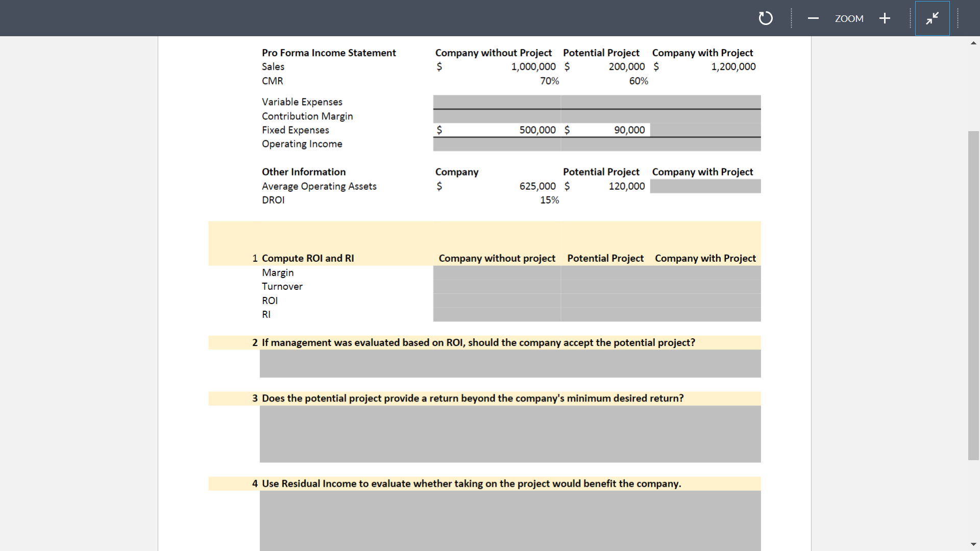The width and height of the screenshot is (980, 551).
Task: Click the Margin cell under Company without project
Action: pos(497,272)
